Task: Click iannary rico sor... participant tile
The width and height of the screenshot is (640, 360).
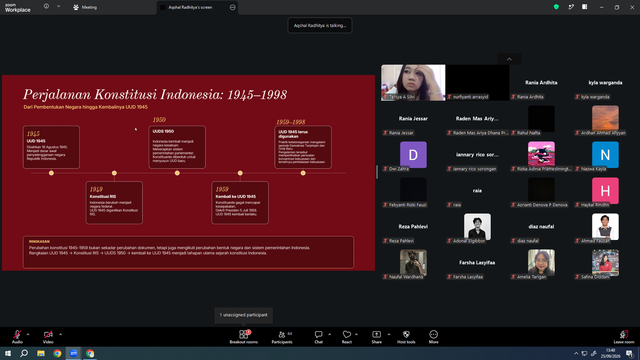Action: (477, 155)
